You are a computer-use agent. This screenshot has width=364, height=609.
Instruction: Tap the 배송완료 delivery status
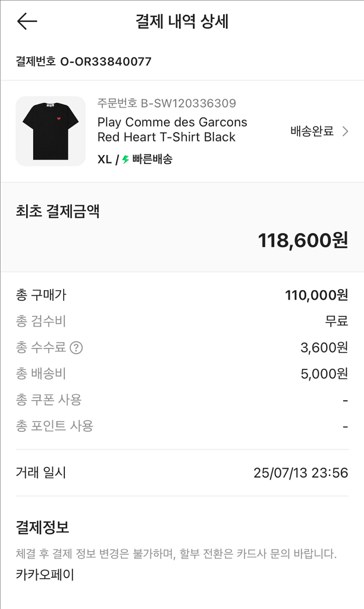[x=312, y=131]
